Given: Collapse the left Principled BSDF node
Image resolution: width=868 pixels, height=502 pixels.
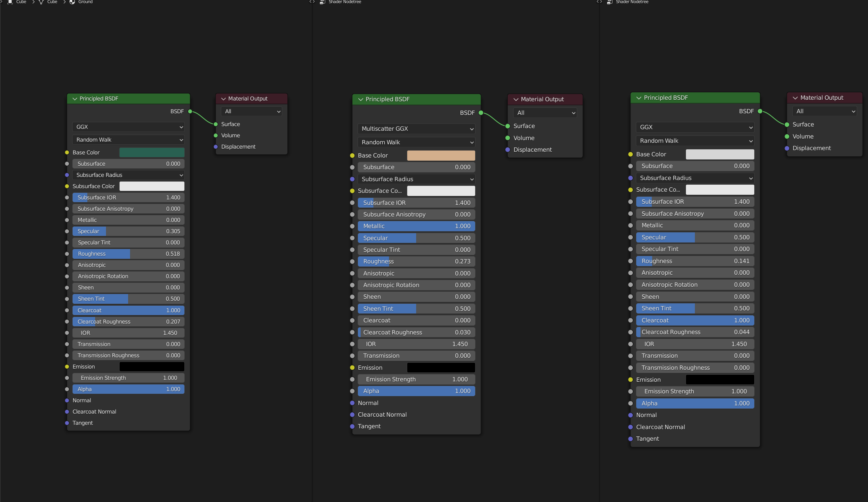Looking at the screenshot, I should [x=75, y=99].
